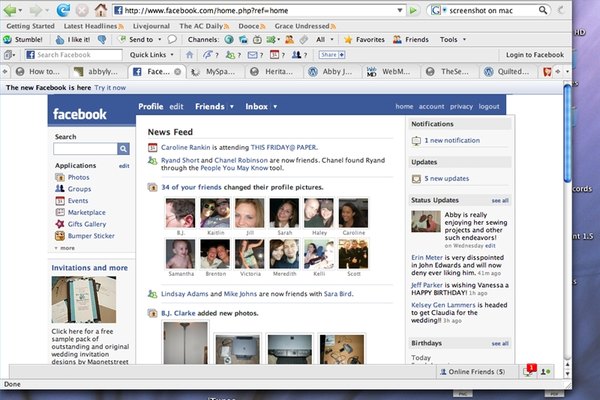Open Caroline Rankin's profile link
Image resolution: width=600 pixels, height=400 pixels.
coord(186,147)
